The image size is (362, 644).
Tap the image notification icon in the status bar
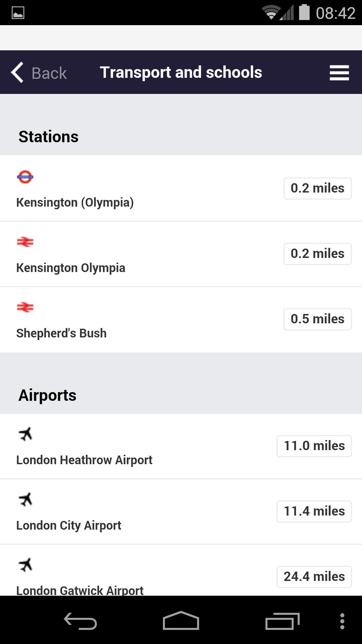point(18,13)
